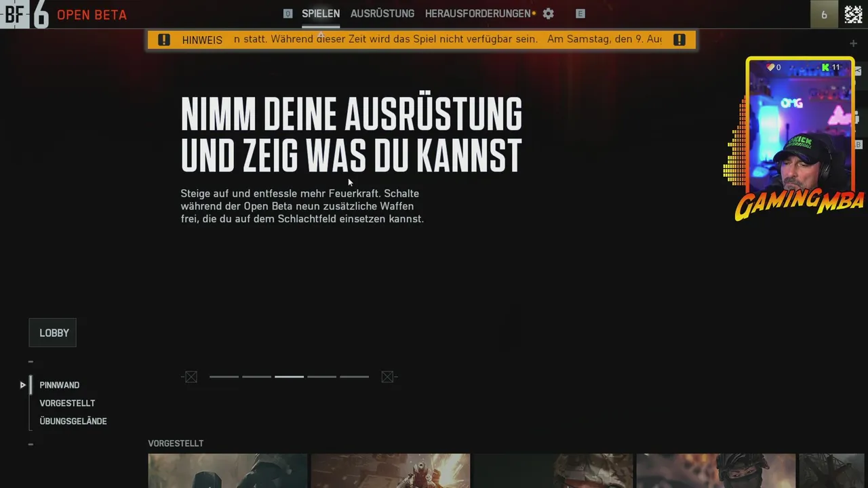Click the plus icon below the profile
The image size is (868, 488).
pyautogui.click(x=853, y=43)
